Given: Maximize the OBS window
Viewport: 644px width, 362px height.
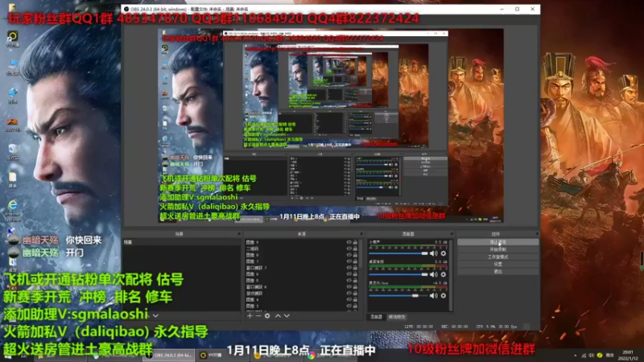Looking at the screenshot, I should (517, 9).
